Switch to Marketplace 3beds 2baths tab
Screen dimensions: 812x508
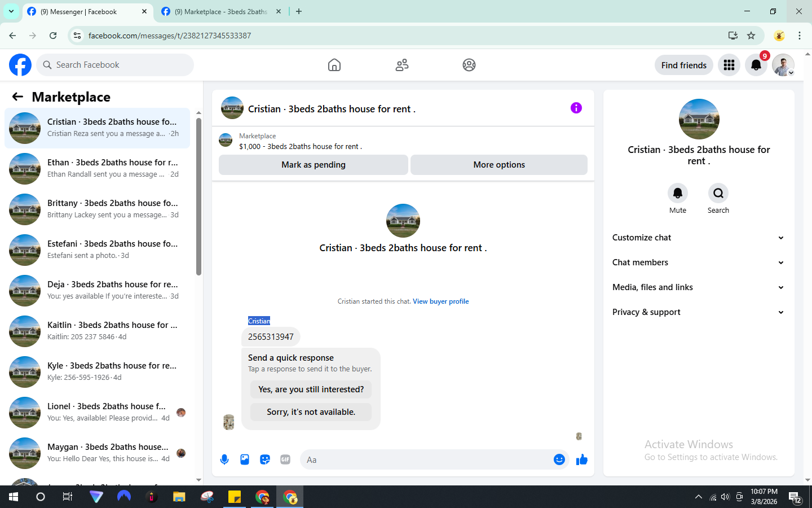[220, 11]
